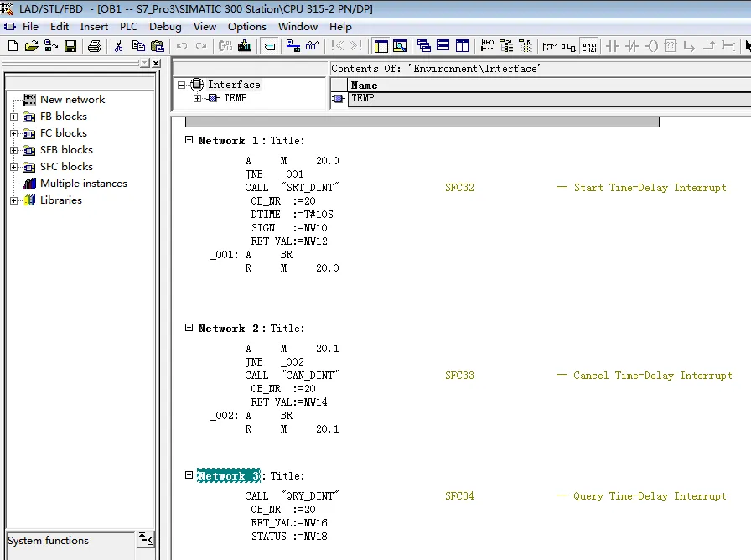Insert a normally closed contact
Screen dimensions: 751x560
coord(632,46)
